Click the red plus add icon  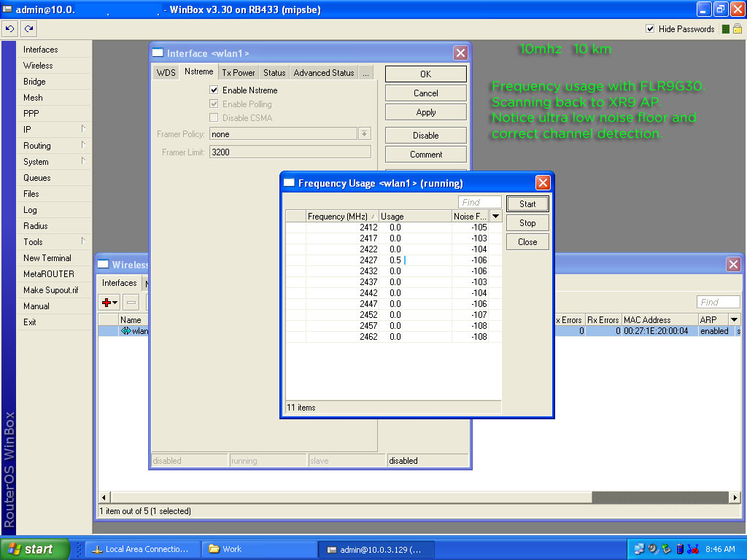[107, 303]
